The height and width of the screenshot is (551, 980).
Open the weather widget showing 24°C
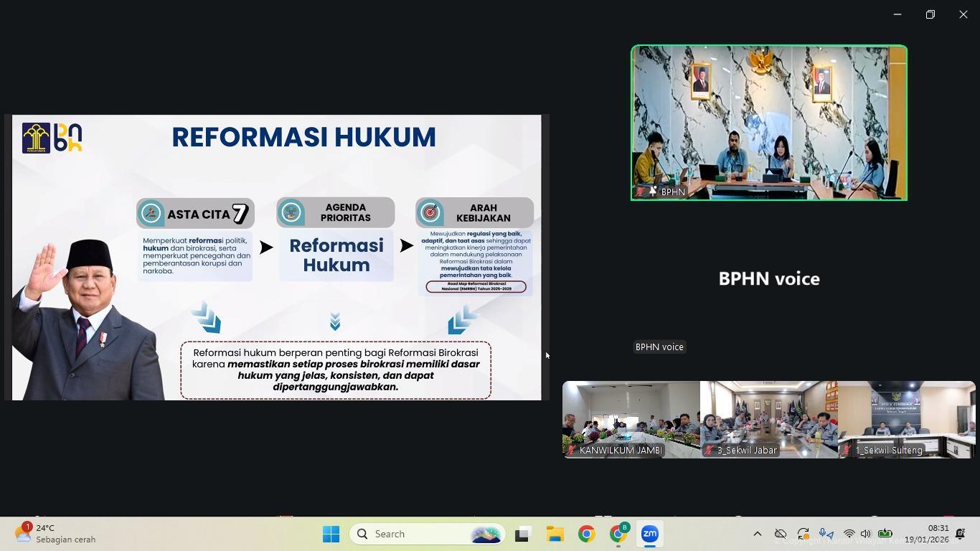point(56,534)
